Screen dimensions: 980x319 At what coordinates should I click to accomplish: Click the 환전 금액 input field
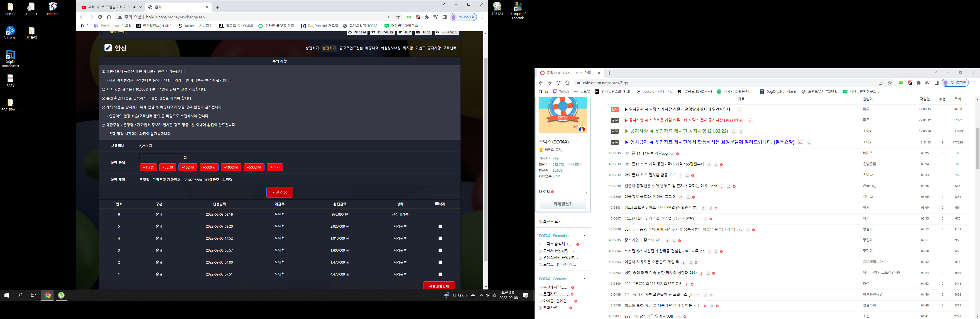pyautogui.click(x=161, y=157)
